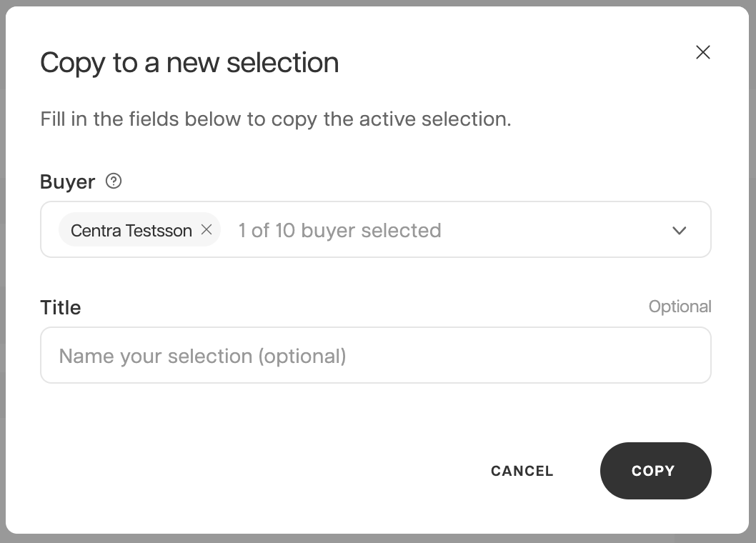This screenshot has width=756, height=543.
Task: Select the Centra Testsson chip label
Action: coord(131,231)
